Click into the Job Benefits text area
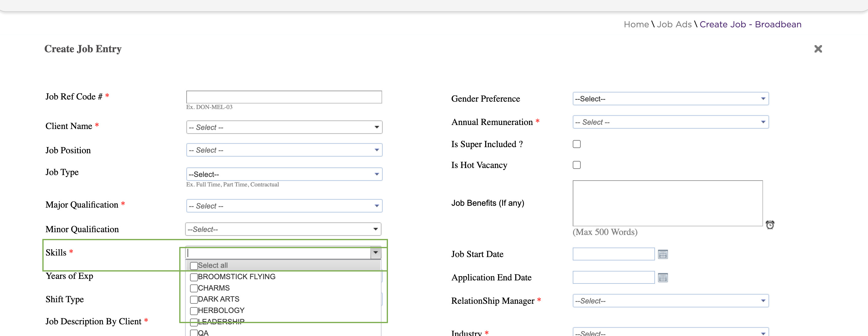The image size is (868, 336). tap(668, 203)
